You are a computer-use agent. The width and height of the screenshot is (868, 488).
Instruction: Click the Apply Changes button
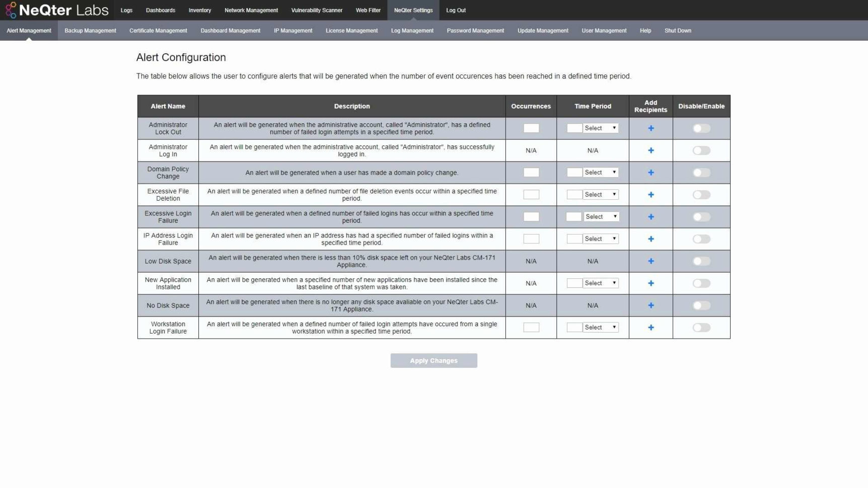[x=433, y=360]
